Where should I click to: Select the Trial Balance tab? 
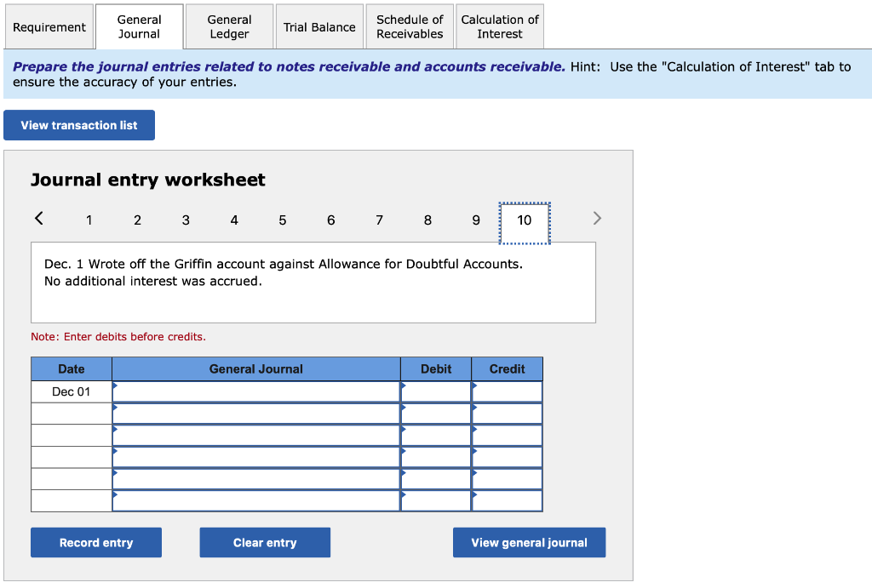tap(319, 26)
